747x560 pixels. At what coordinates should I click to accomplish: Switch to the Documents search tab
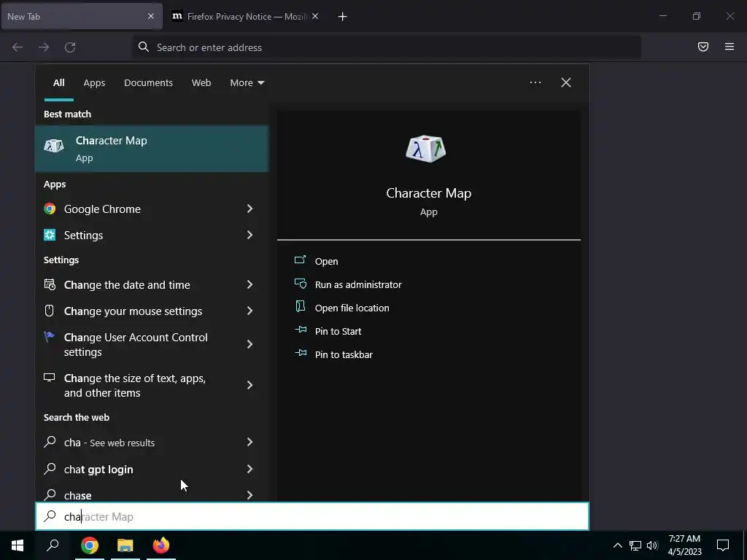[148, 83]
